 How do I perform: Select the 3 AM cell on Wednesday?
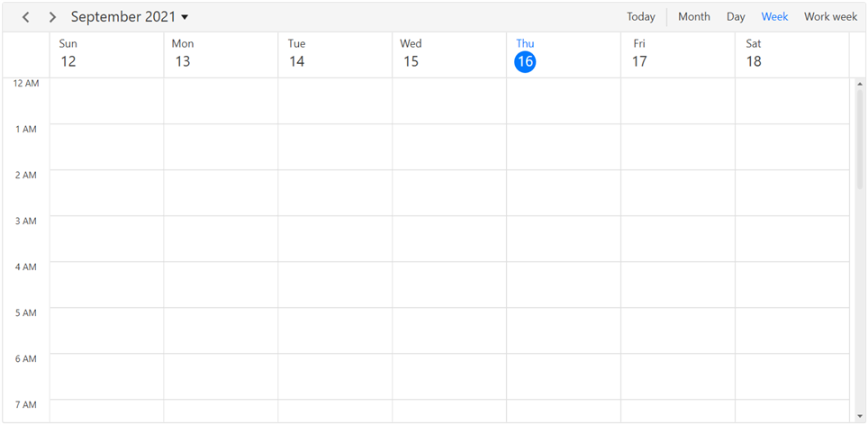[x=449, y=239]
